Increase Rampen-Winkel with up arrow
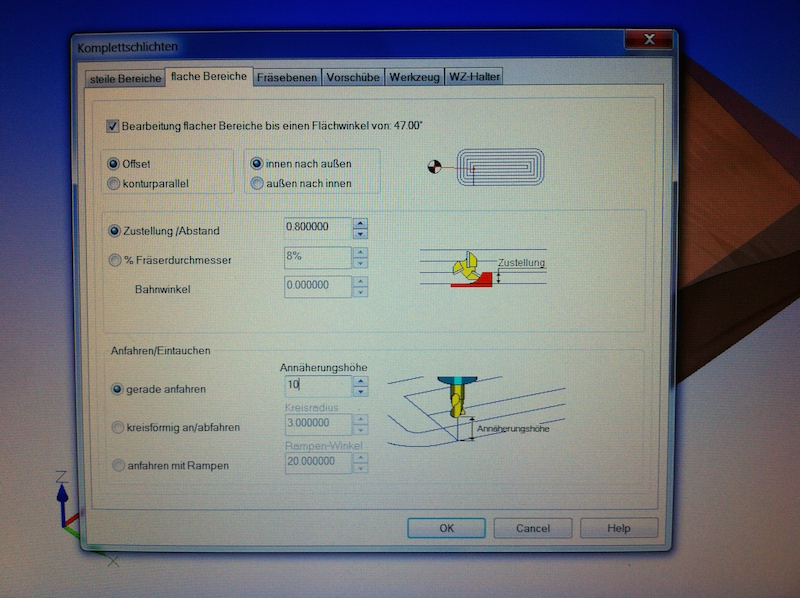Image resolution: width=800 pixels, height=598 pixels. click(x=361, y=458)
